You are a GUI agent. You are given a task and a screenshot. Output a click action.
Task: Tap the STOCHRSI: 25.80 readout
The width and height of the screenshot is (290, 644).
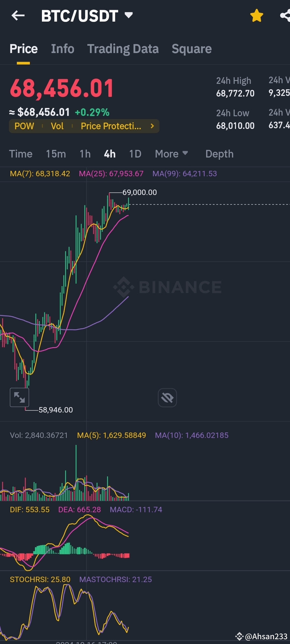40,580
